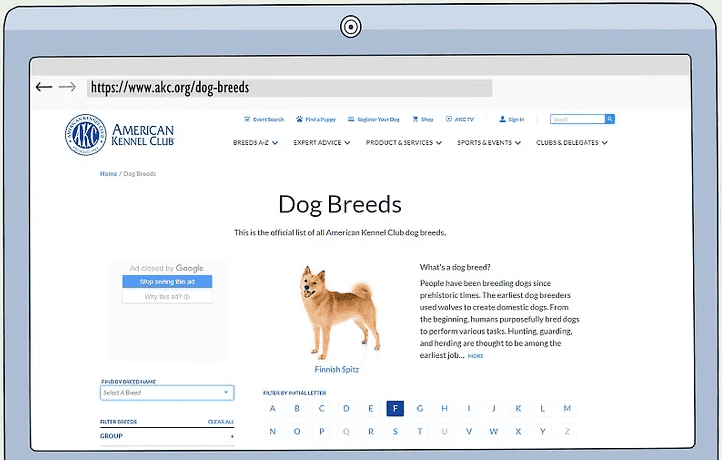Filter breeds by letter J
Screen dimensions: 722x460
(x=494, y=408)
